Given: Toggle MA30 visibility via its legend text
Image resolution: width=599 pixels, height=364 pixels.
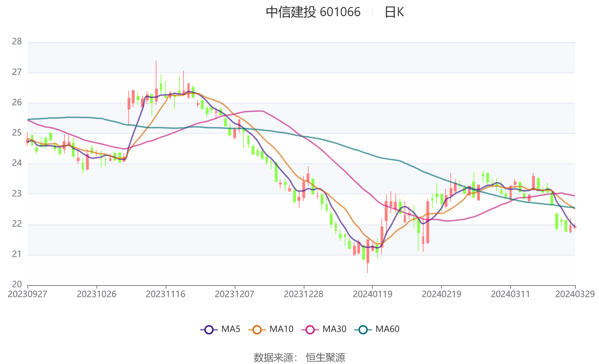Looking at the screenshot, I should (x=334, y=329).
